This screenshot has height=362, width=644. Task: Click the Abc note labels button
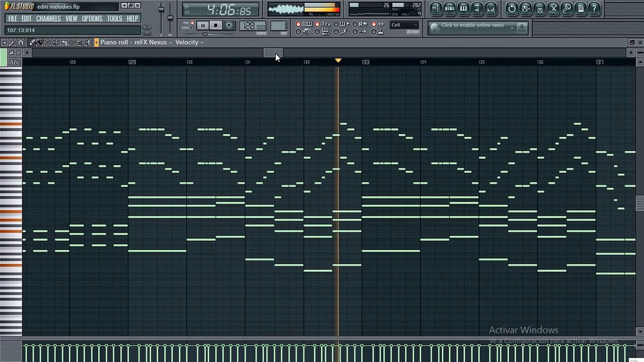(x=15, y=62)
